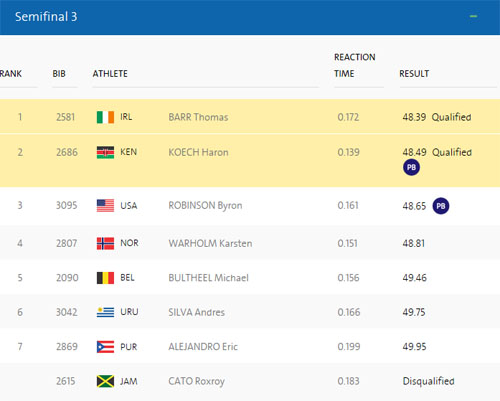The width and height of the screenshot is (500, 401).
Task: Click the Uruguay flag icon
Action: click(x=105, y=312)
